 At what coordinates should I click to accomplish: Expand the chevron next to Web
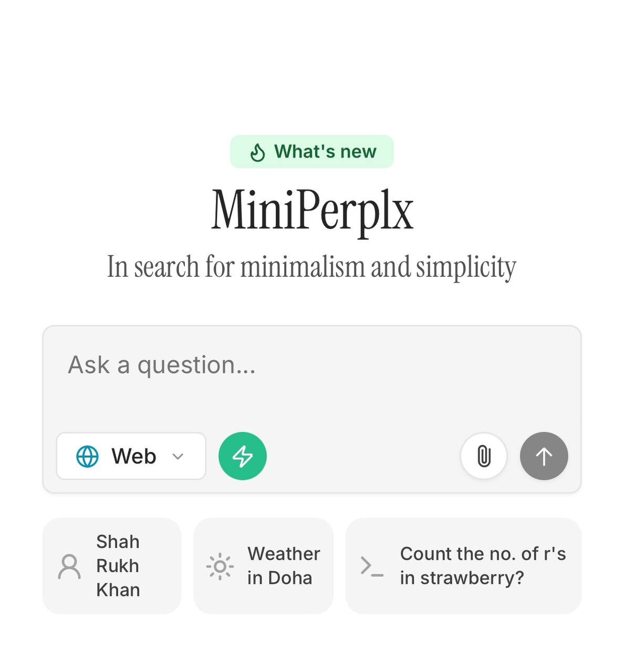[178, 456]
